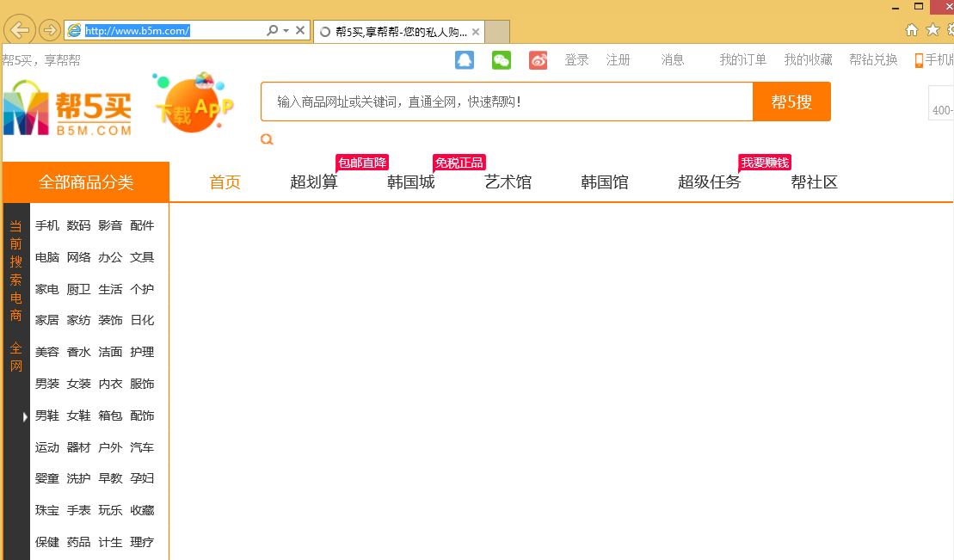Viewport: 954px width, 560px height.
Task: Click the small magnifier icon under the search box
Action: pos(267,139)
